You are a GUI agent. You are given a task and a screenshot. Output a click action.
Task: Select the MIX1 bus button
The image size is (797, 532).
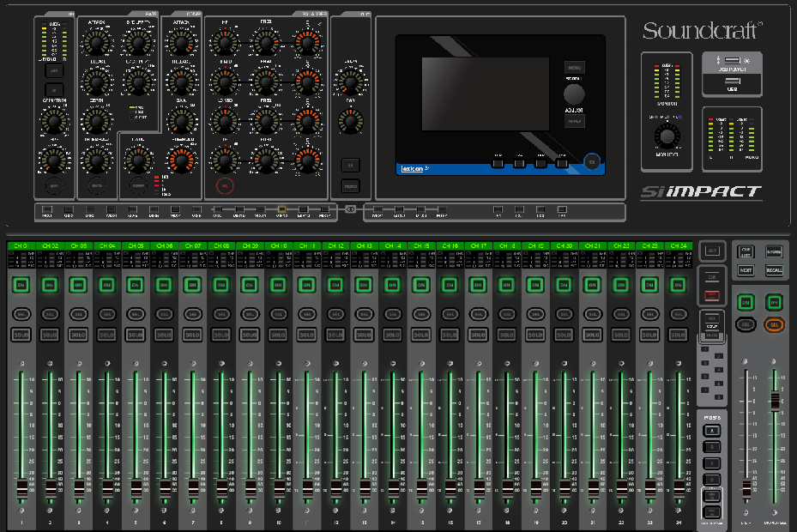(x=47, y=209)
